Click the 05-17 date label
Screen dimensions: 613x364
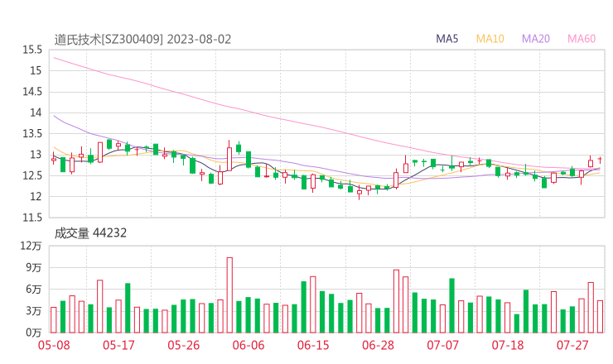coord(118,345)
